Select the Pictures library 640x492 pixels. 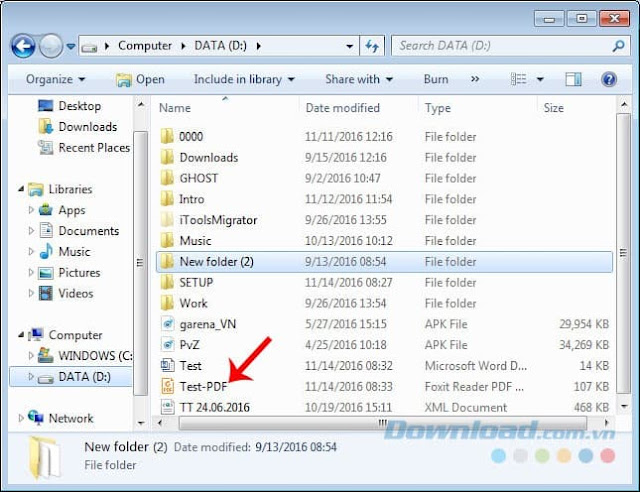coord(69,273)
